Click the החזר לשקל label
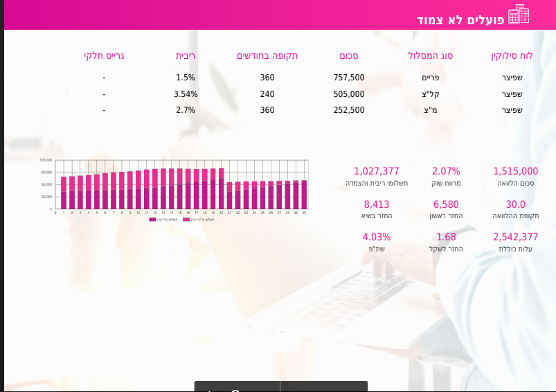 [x=446, y=249]
